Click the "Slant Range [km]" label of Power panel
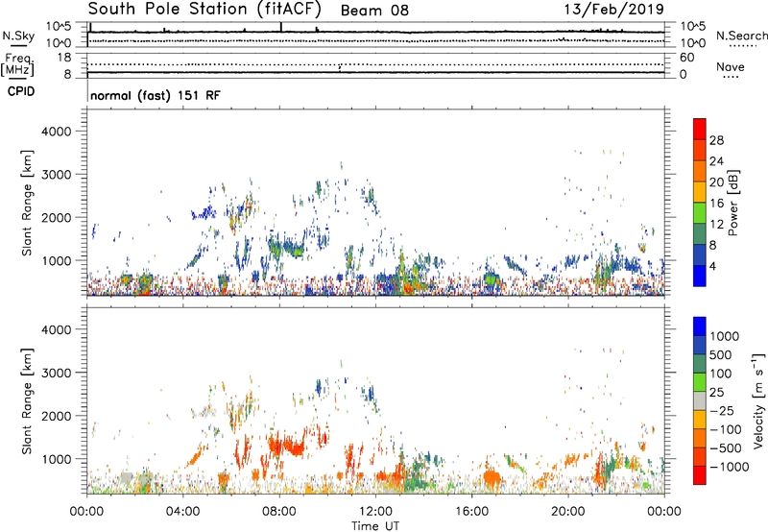The width and height of the screenshot is (768, 532). (27, 203)
